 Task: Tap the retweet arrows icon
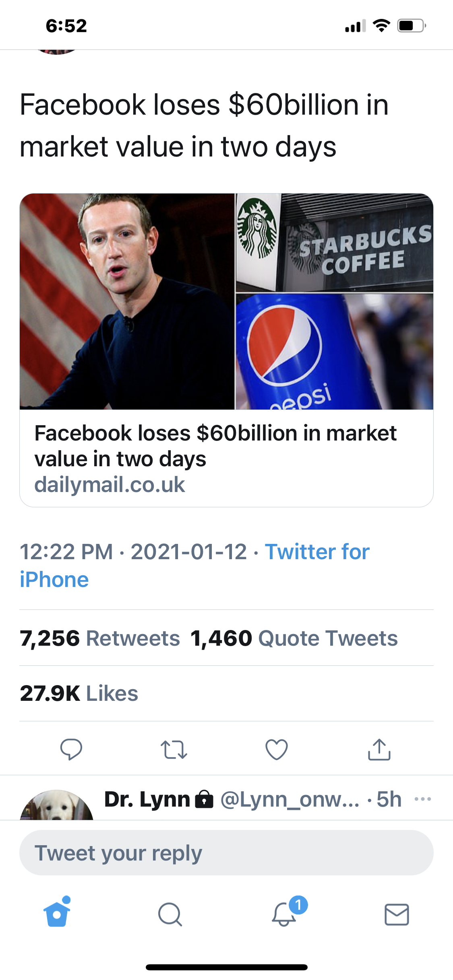174,749
